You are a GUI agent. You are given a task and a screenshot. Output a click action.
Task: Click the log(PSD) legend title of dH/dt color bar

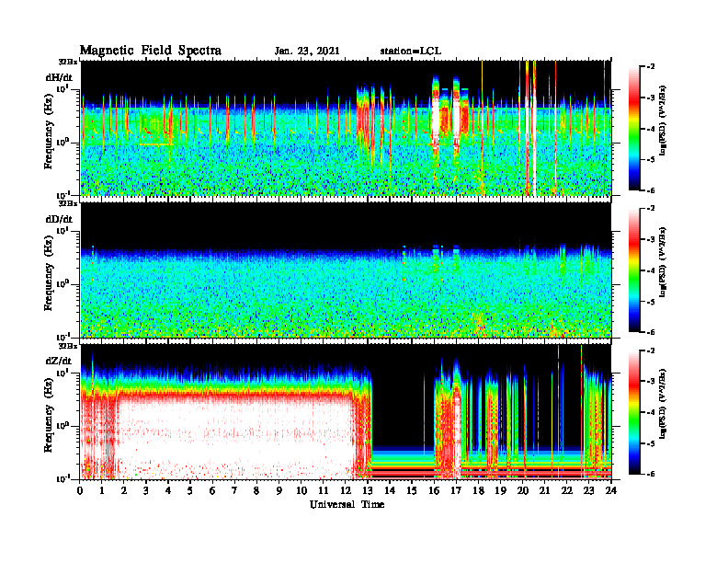pyautogui.click(x=663, y=121)
